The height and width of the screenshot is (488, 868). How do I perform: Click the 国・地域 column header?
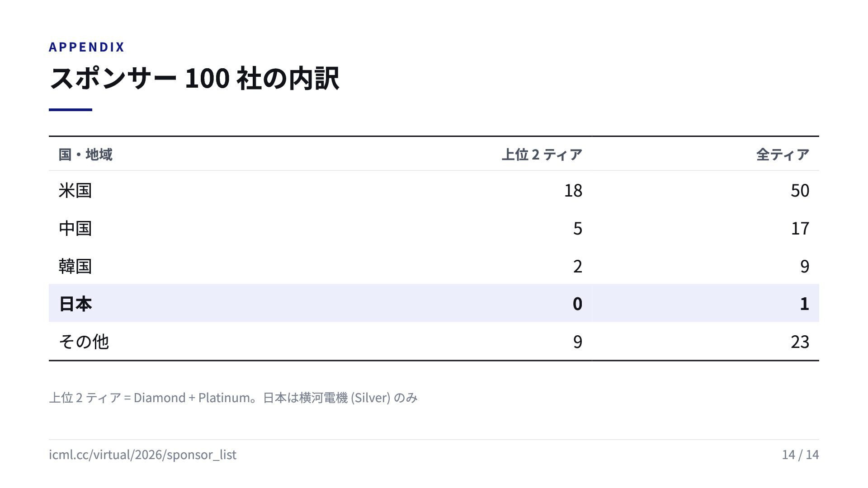tap(85, 155)
